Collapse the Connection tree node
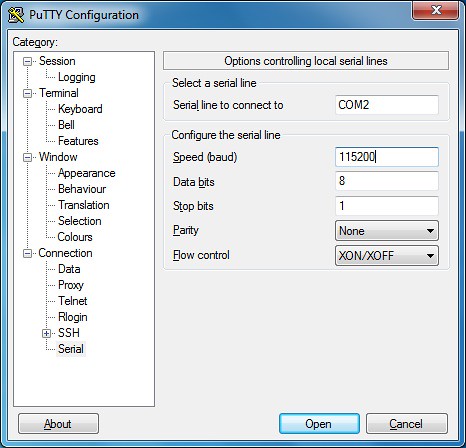This screenshot has height=448, width=466. tap(27, 253)
